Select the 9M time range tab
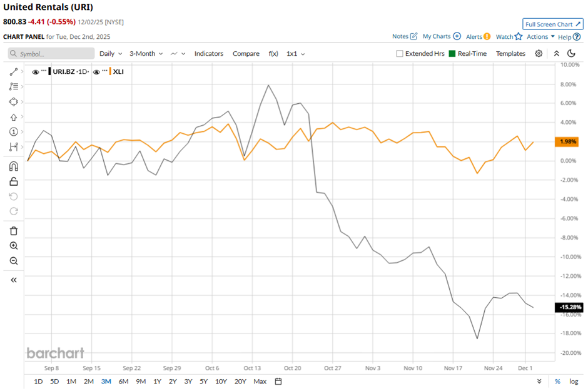The image size is (588, 391). click(x=141, y=381)
